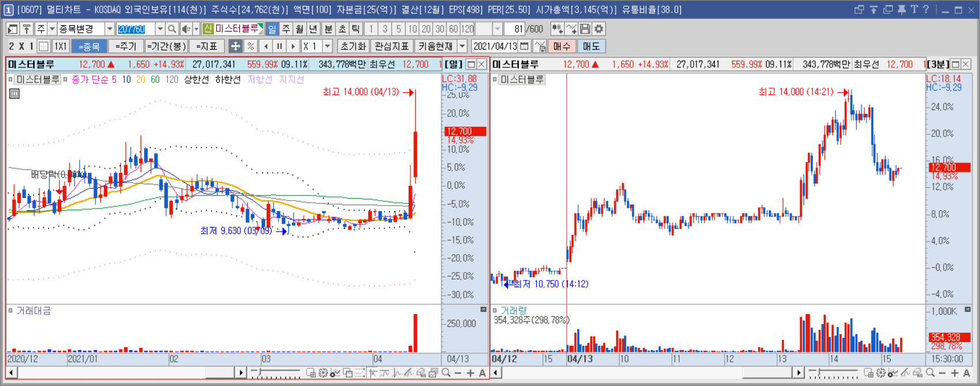Select 년 yearly period
This screenshot has width=980, height=386.
pos(313,29)
